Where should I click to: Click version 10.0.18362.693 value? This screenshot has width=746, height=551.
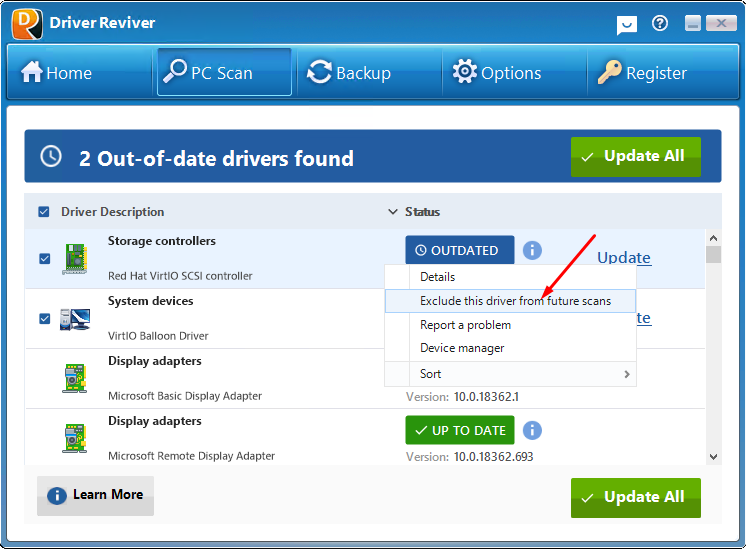point(493,457)
